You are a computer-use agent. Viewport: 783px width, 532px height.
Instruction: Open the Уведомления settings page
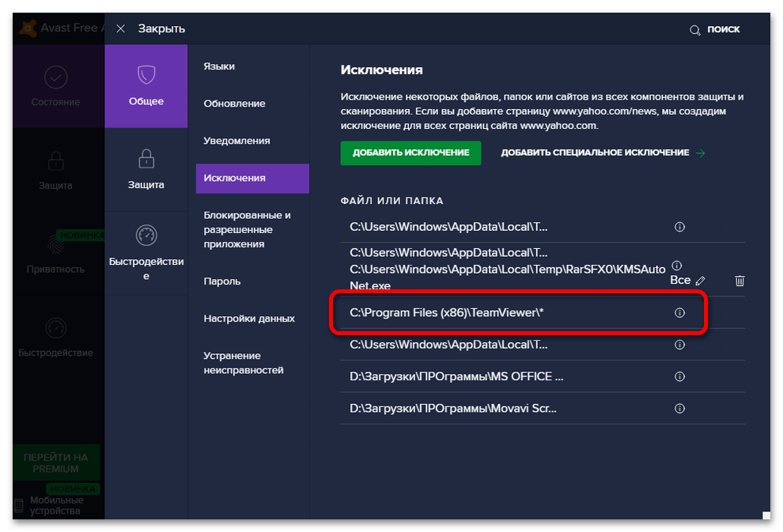point(236,141)
